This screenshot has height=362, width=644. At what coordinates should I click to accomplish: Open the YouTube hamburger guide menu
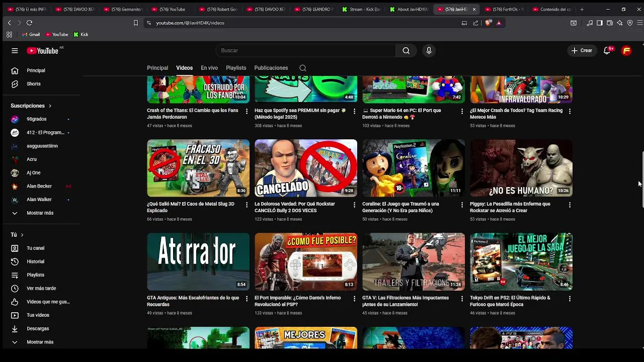coord(15,50)
